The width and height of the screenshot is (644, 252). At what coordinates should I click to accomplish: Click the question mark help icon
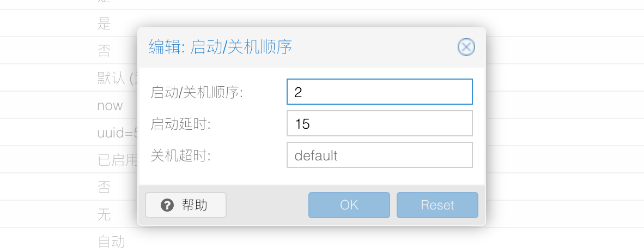[x=167, y=205]
